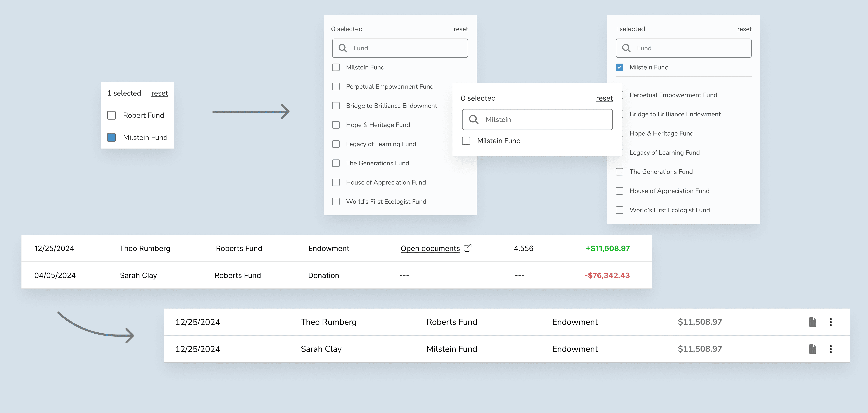868x413 pixels.
Task: Click the document icon in Theo Rumberg row
Action: coord(812,322)
